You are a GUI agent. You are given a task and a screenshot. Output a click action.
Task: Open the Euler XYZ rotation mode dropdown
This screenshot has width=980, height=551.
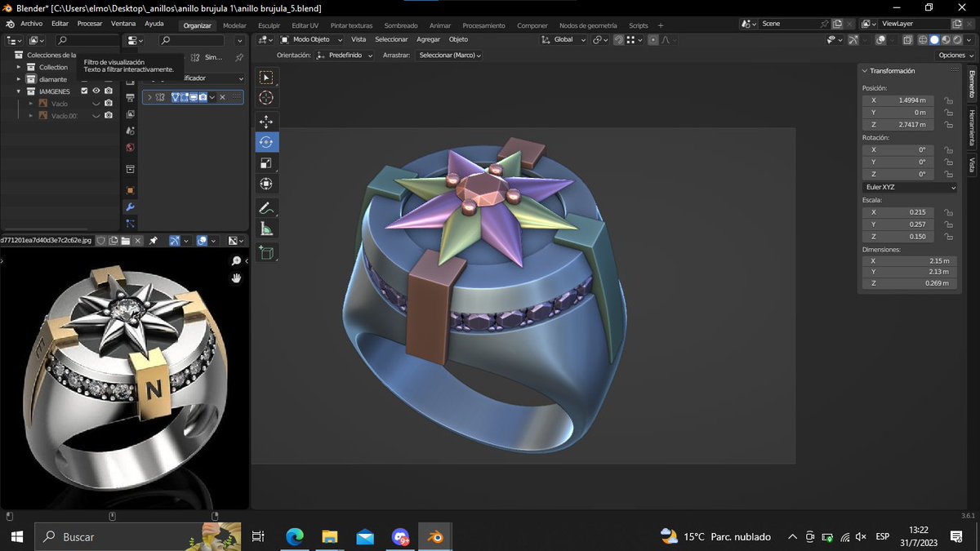coord(910,187)
